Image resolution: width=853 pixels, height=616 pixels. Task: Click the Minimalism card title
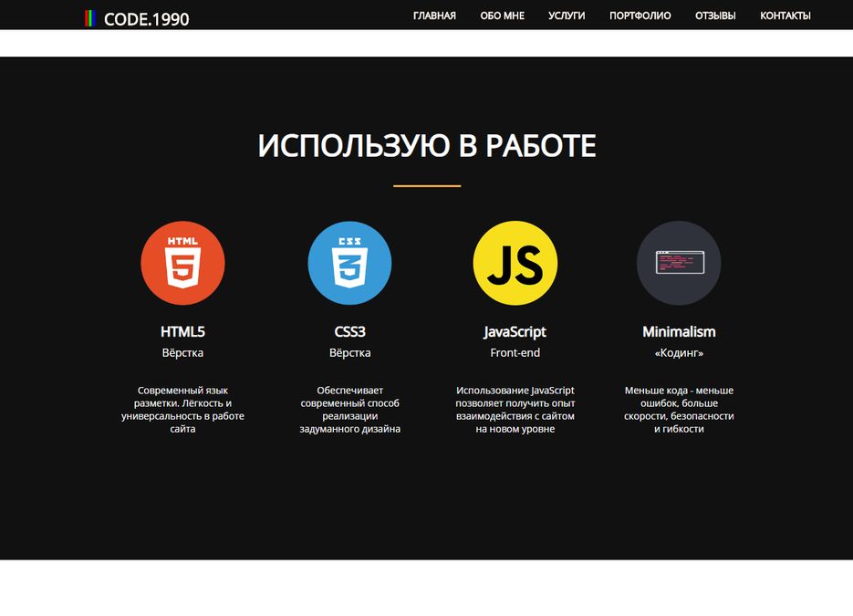(679, 332)
